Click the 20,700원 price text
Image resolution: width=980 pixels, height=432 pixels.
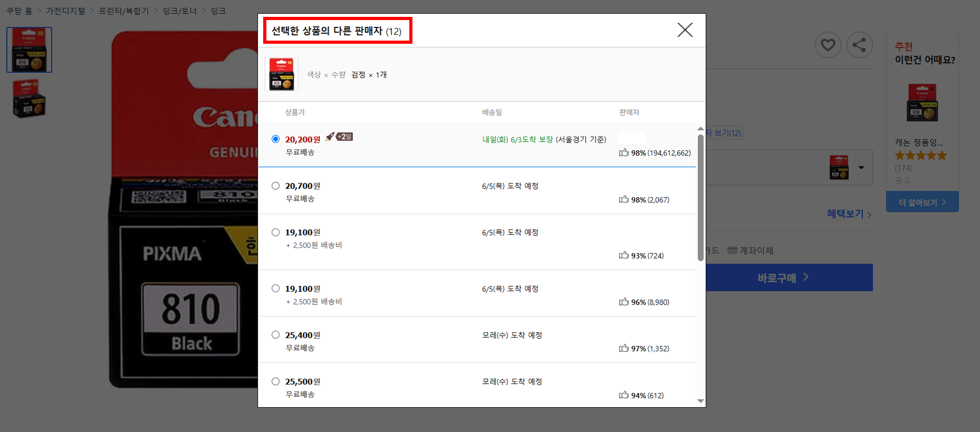[x=303, y=186]
